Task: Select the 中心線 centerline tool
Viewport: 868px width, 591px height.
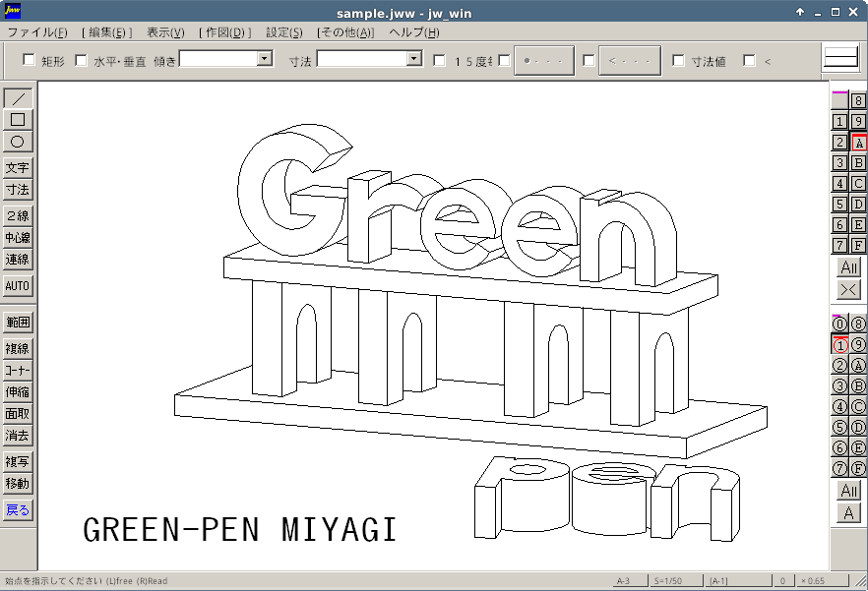Action: pyautogui.click(x=18, y=237)
